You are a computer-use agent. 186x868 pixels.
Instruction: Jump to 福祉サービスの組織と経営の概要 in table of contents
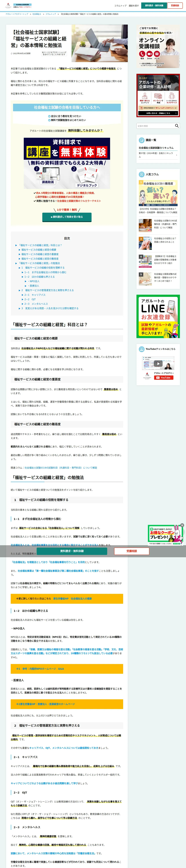pos(39,250)
